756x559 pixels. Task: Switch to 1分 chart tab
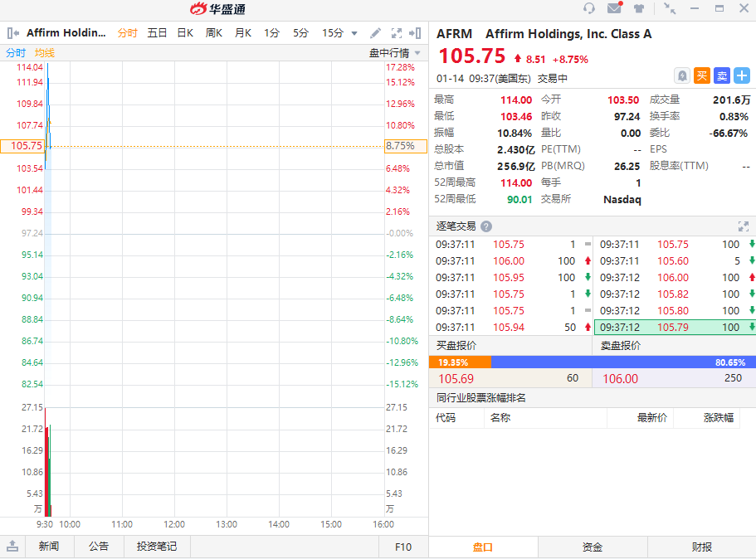(271, 33)
